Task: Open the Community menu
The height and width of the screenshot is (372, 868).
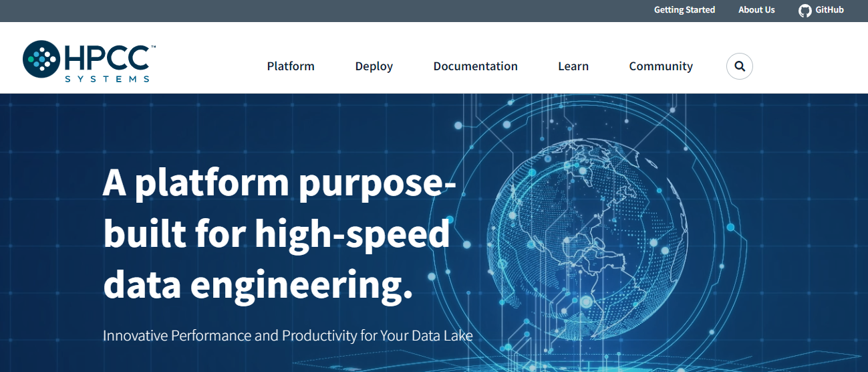Action: pyautogui.click(x=661, y=66)
